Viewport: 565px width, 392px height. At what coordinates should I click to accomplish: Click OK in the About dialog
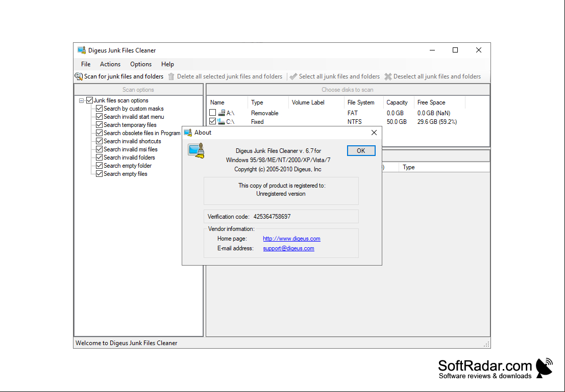point(361,151)
